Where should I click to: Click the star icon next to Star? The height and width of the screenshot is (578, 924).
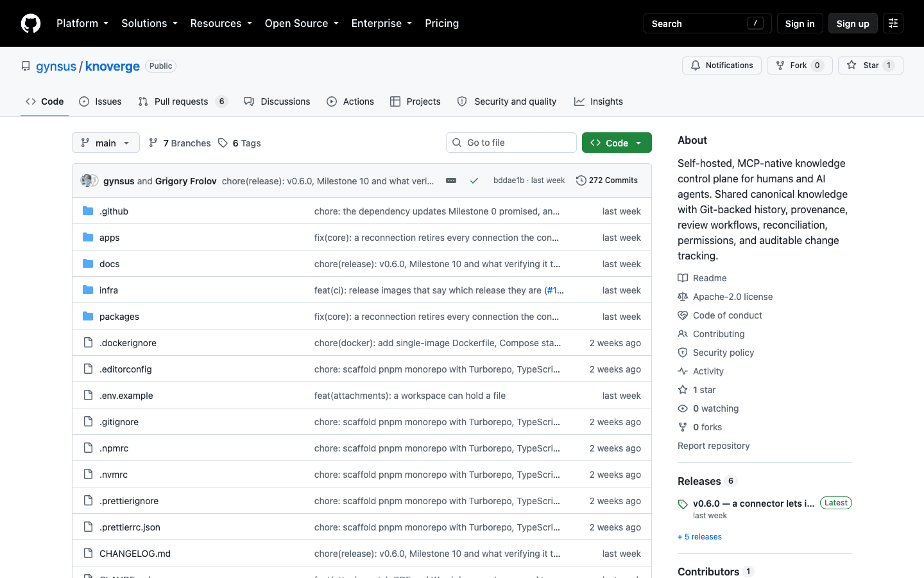(x=851, y=65)
